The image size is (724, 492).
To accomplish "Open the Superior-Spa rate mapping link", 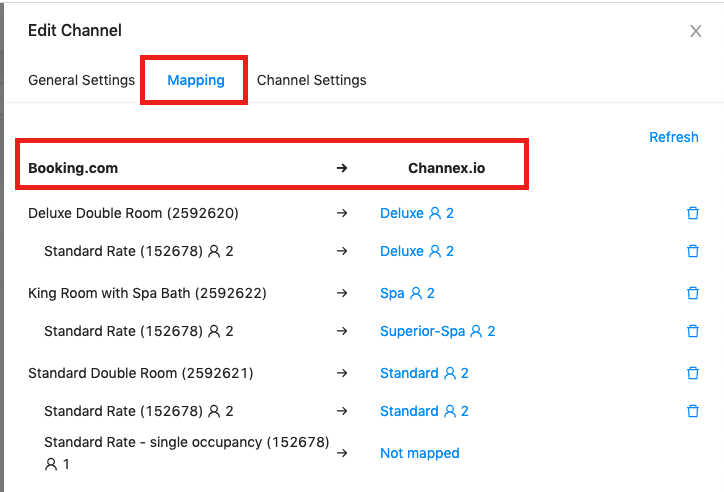I will point(438,331).
